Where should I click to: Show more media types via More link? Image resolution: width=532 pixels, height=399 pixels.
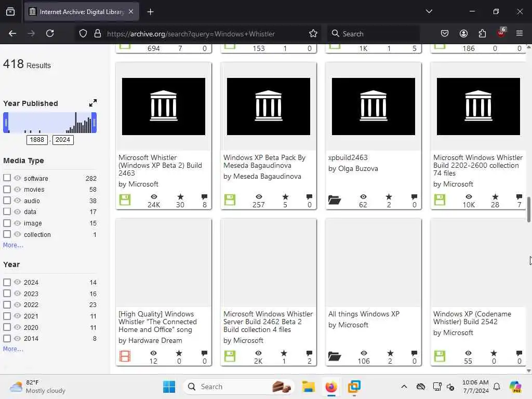click(13, 245)
